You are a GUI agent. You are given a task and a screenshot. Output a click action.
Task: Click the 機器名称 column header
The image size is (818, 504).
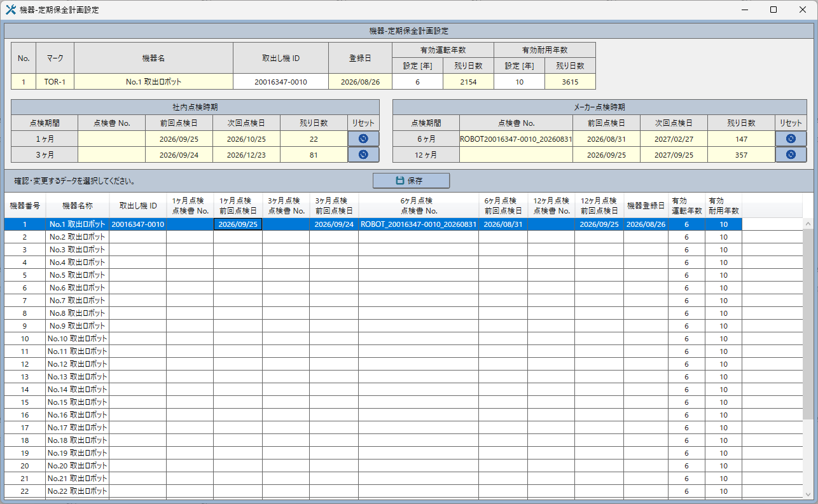click(x=78, y=206)
